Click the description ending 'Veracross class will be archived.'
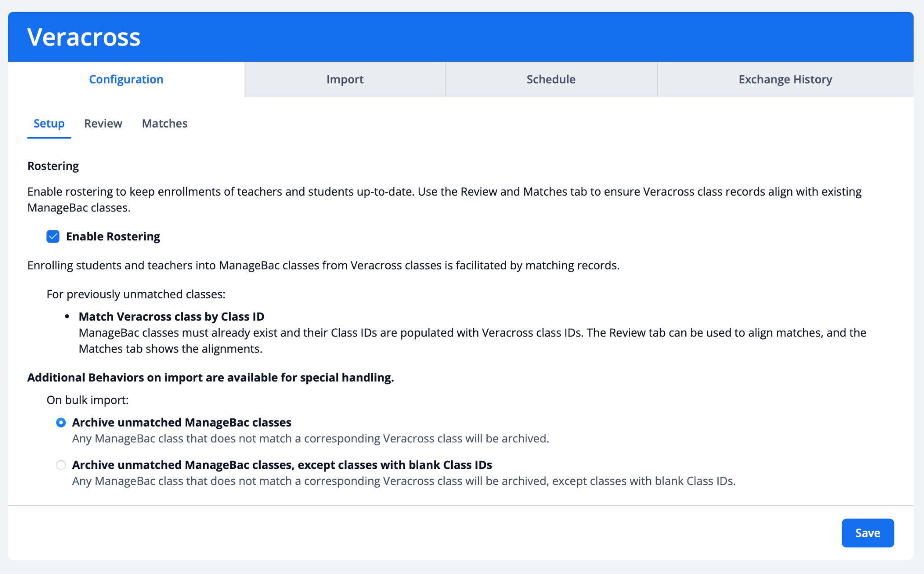This screenshot has width=924, height=574. point(310,439)
